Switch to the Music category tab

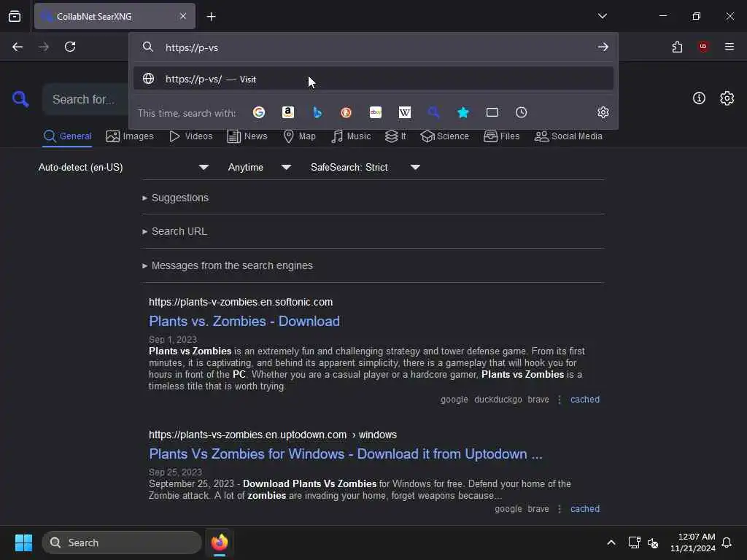coord(351,136)
